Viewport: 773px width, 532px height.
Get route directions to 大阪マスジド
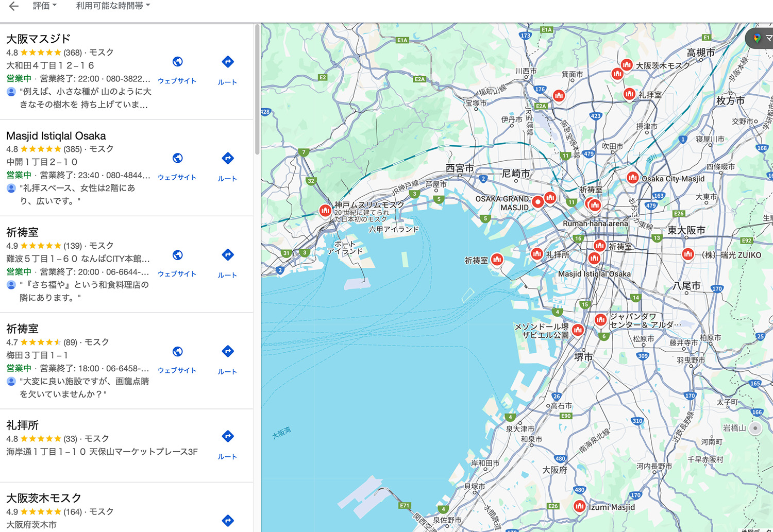click(227, 70)
